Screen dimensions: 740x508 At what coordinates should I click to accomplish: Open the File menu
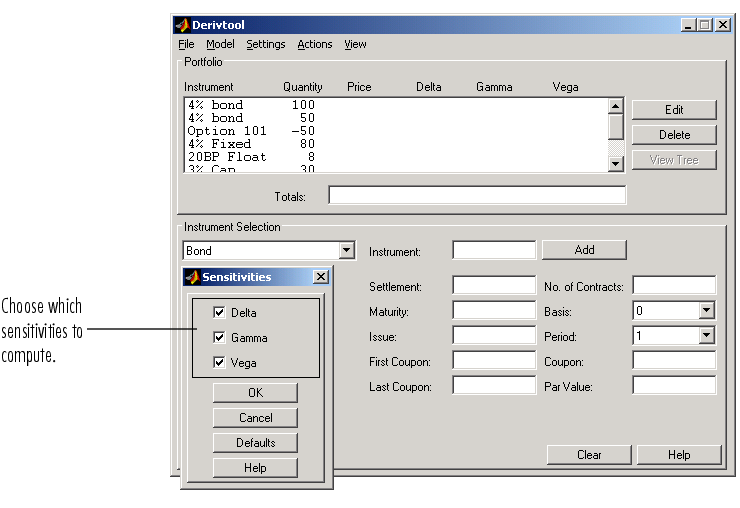[186, 44]
